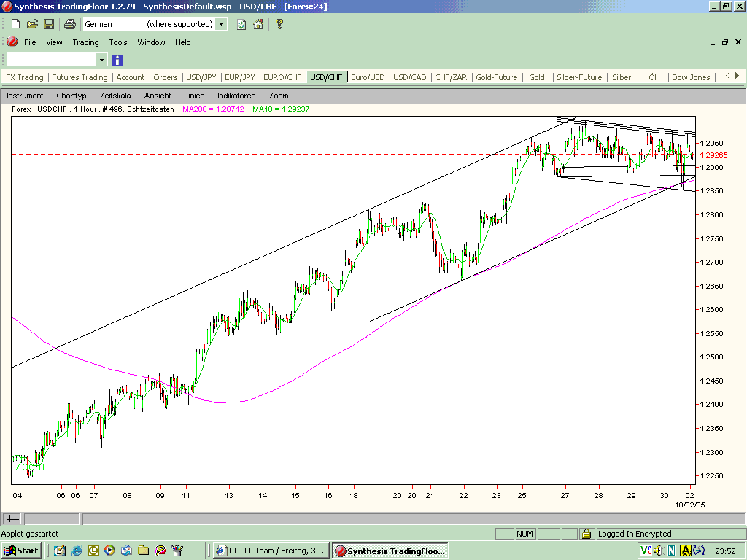Click the refresh page toolbar icon
Screen dimensions: 747x560
point(241,24)
